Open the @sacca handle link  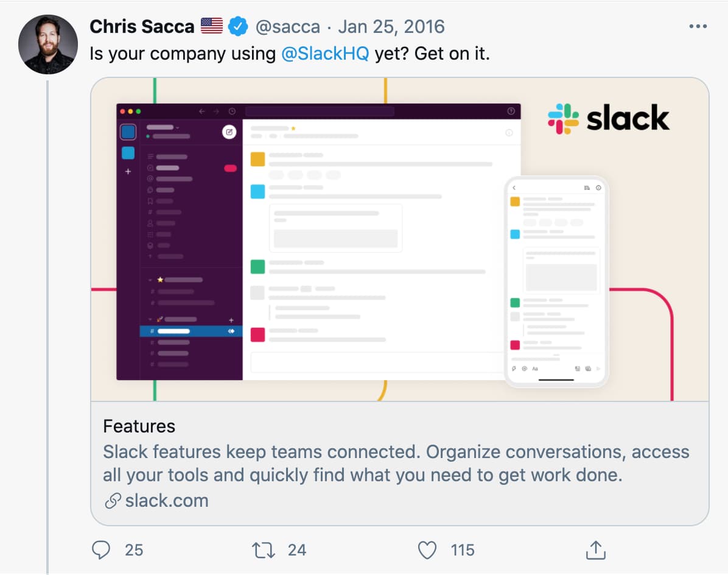[x=288, y=27]
